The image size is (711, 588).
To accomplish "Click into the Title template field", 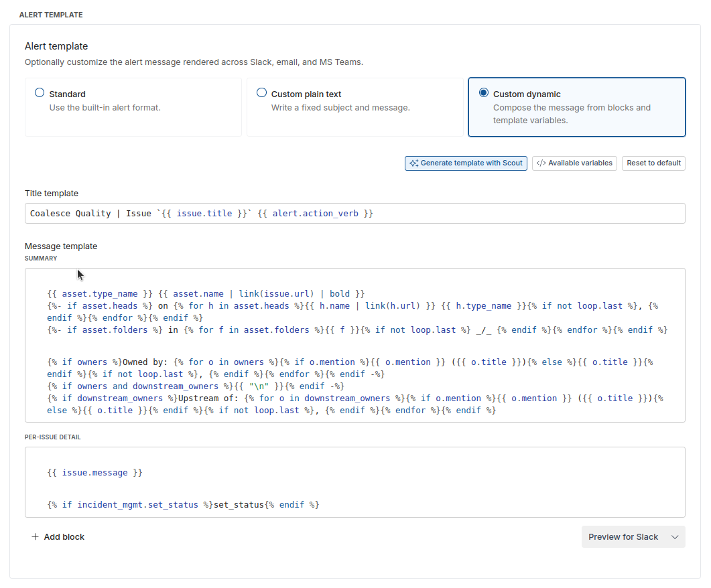I will [x=355, y=214].
